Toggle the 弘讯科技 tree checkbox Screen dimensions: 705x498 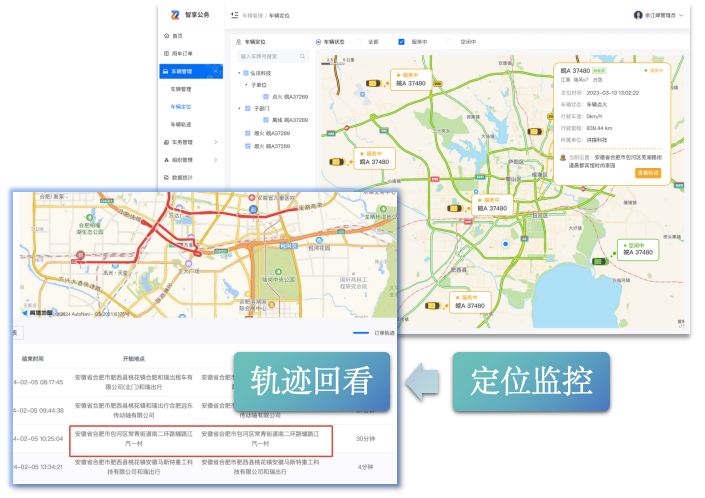point(246,73)
